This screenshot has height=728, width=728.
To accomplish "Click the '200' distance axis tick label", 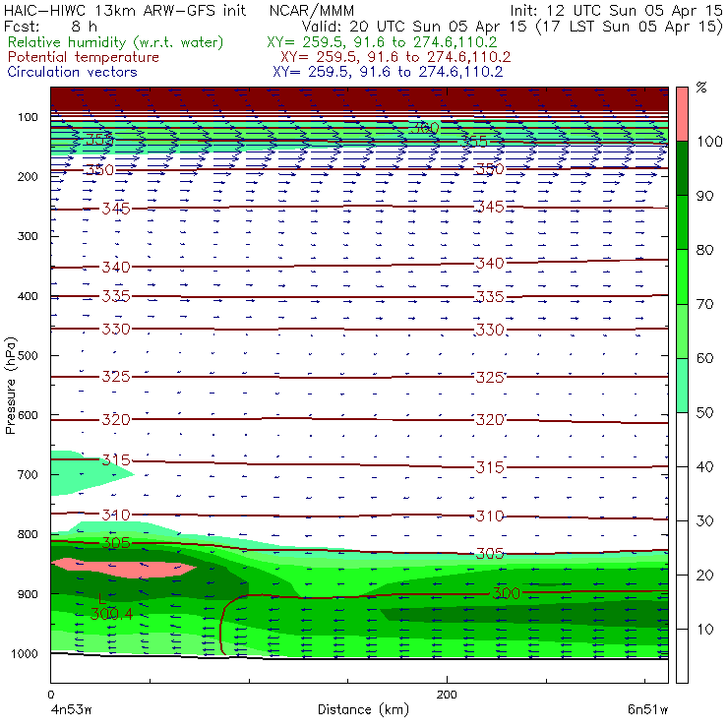I will click(447, 695).
